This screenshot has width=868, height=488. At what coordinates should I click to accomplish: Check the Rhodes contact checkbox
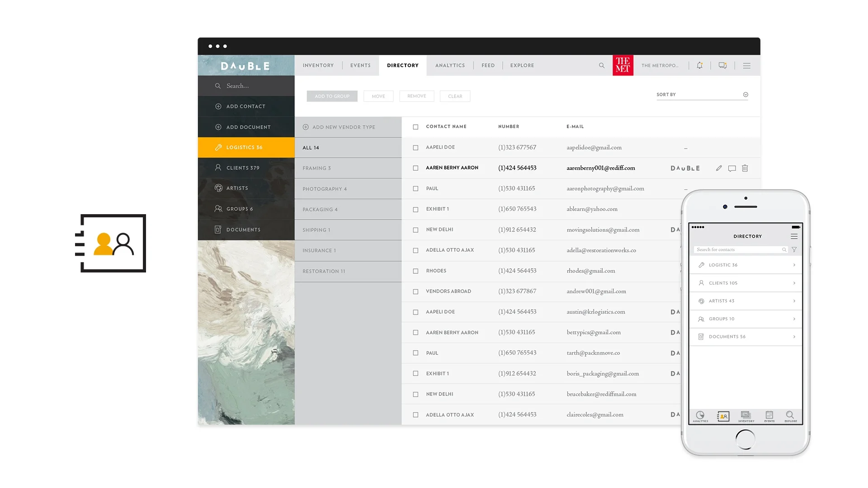tap(415, 271)
